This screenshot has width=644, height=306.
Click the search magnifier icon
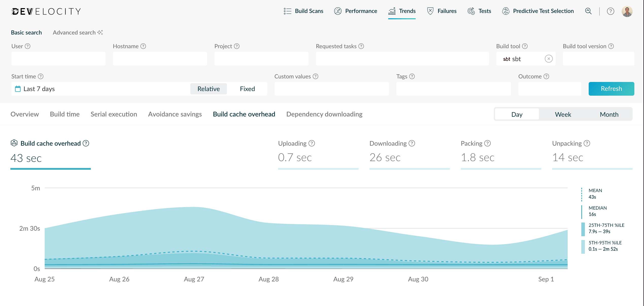coord(588,11)
